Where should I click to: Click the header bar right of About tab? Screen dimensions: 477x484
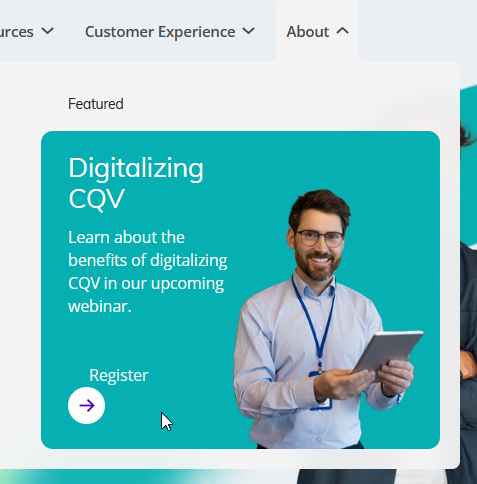[x=418, y=31]
